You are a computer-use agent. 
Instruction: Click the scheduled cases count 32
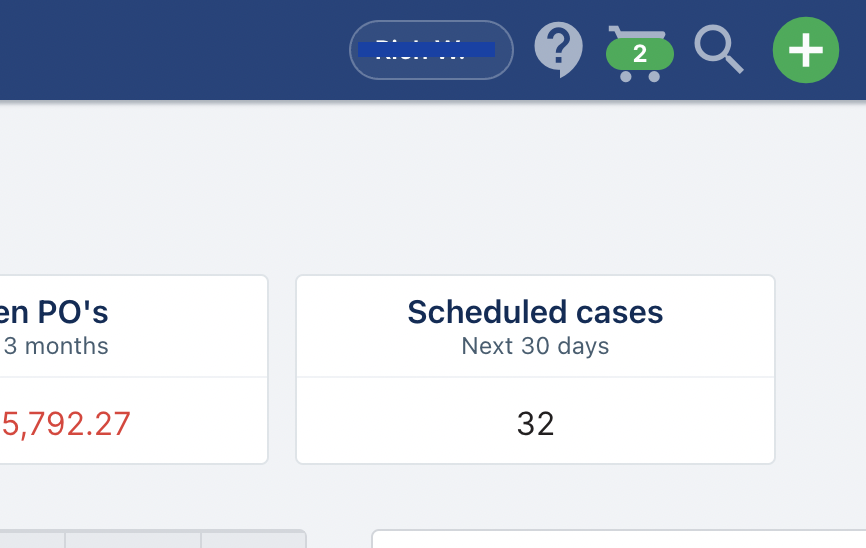point(535,424)
